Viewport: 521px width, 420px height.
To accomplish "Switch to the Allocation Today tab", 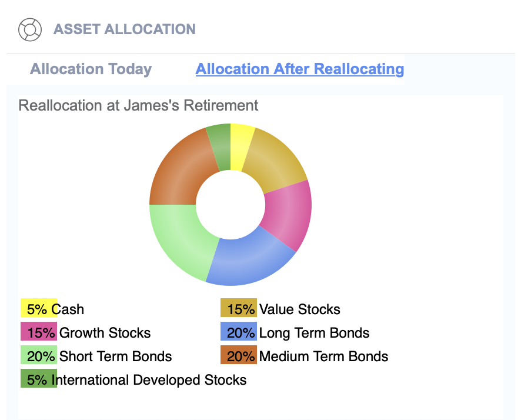I will (x=91, y=69).
